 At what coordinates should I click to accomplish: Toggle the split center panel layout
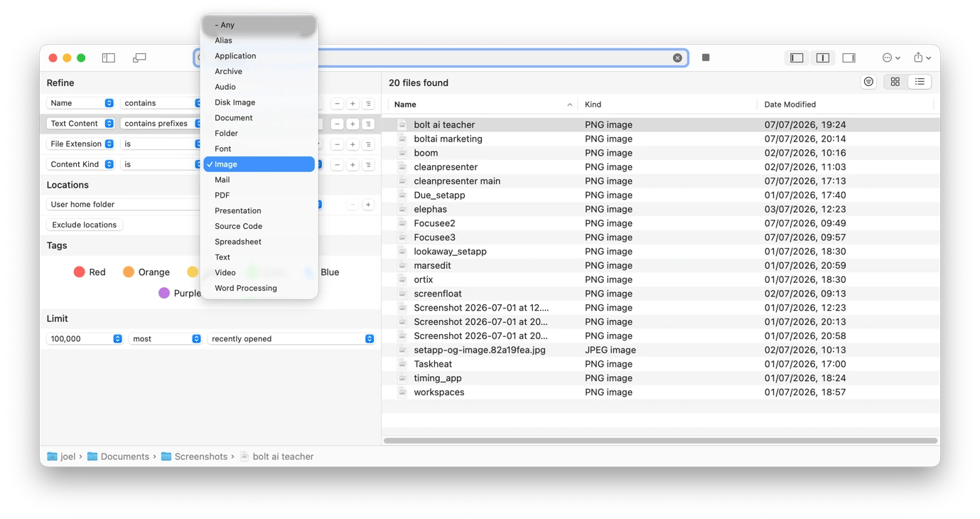coord(823,58)
